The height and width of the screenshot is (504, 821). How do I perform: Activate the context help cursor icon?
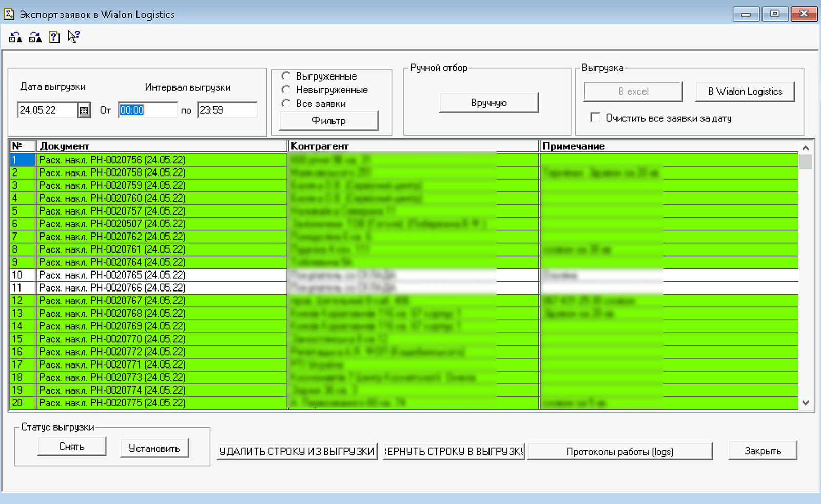pos(74,37)
